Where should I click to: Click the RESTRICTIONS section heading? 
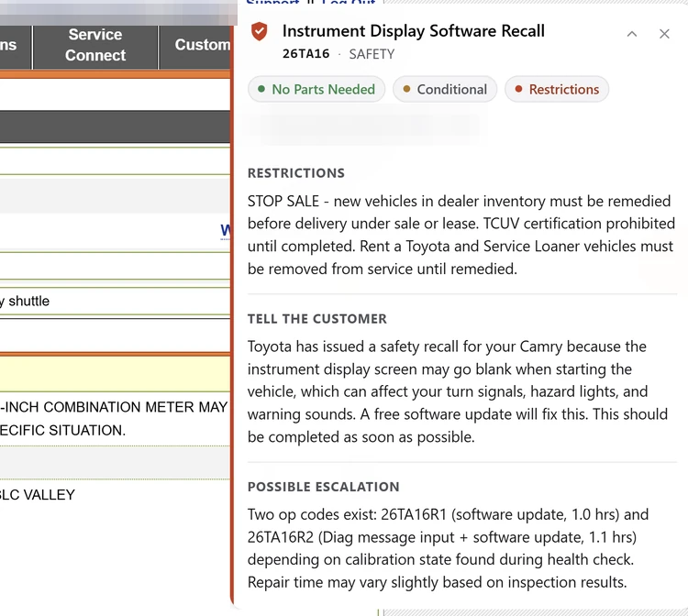296,173
